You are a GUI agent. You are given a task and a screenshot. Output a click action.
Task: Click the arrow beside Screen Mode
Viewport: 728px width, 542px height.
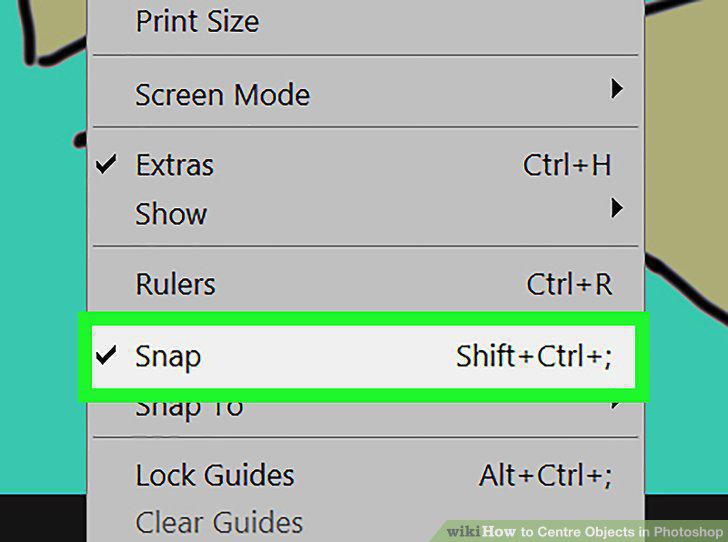tap(617, 88)
